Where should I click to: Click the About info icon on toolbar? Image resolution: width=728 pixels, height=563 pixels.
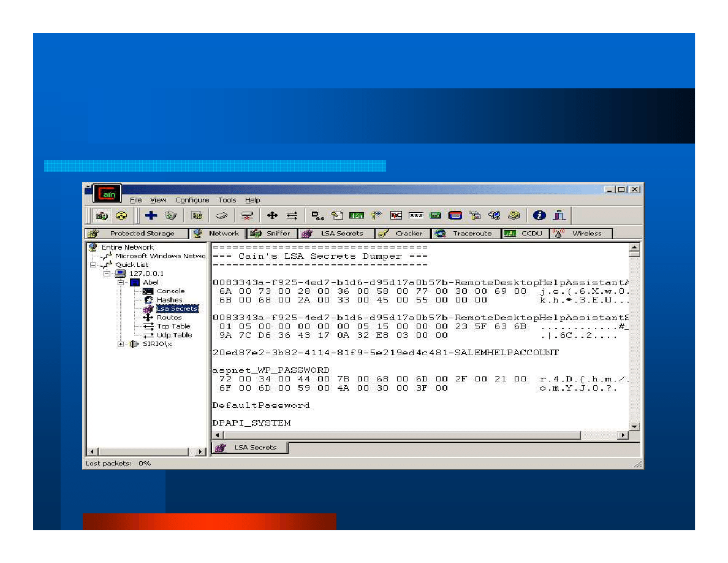tap(538, 215)
